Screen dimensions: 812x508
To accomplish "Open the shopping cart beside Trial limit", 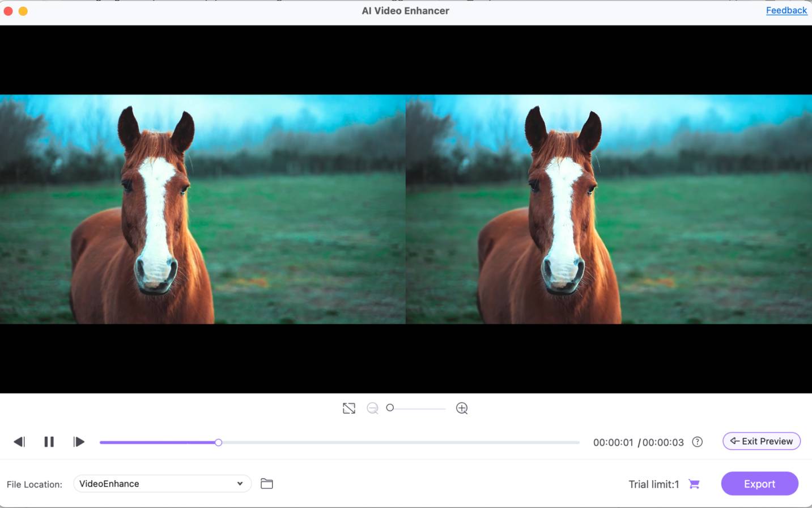I will (x=694, y=484).
